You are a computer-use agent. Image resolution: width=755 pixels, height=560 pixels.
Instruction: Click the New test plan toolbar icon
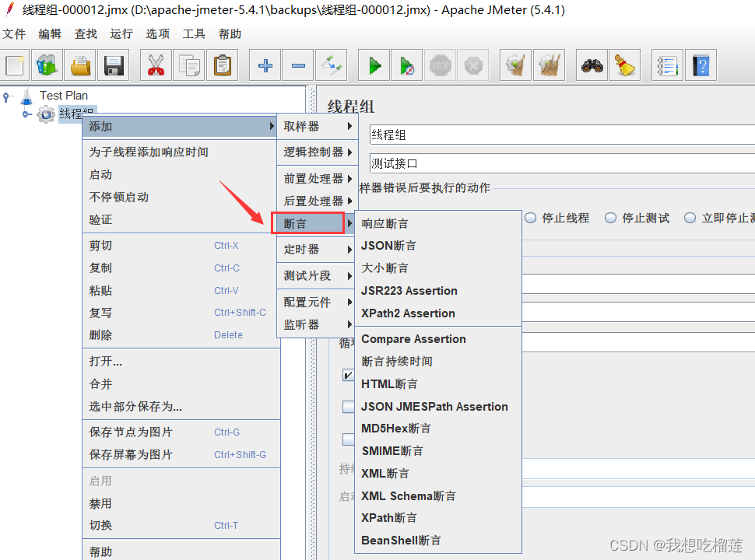click(x=15, y=65)
